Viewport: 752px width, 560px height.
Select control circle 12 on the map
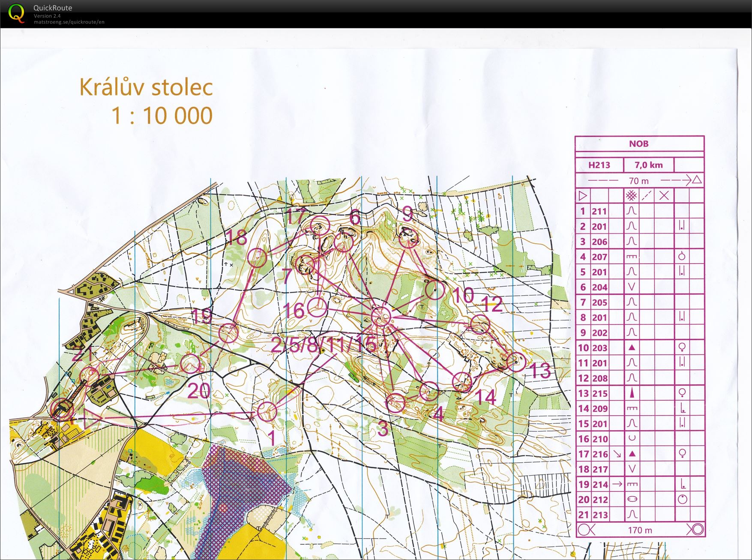480,324
